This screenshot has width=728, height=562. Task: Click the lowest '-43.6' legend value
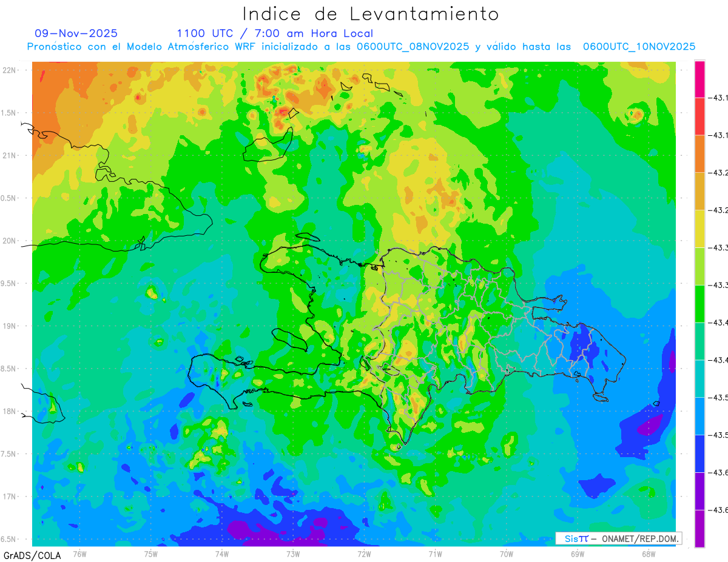pyautogui.click(x=718, y=510)
